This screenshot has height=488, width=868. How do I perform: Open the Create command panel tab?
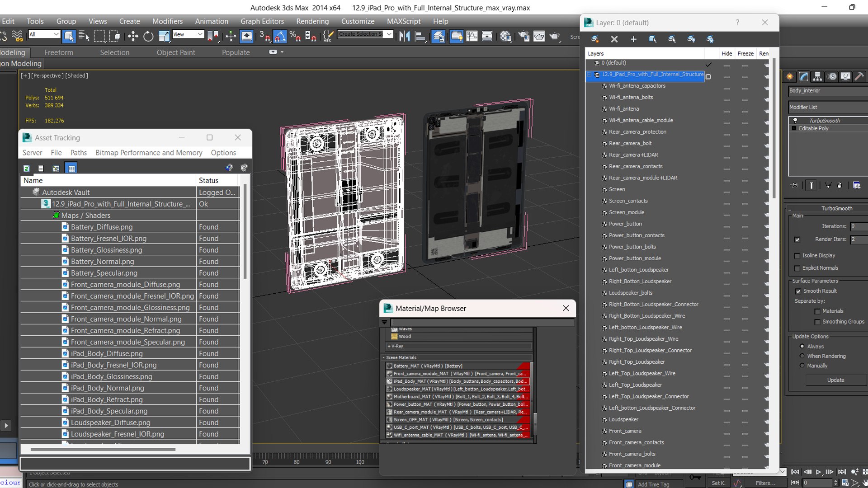(790, 76)
